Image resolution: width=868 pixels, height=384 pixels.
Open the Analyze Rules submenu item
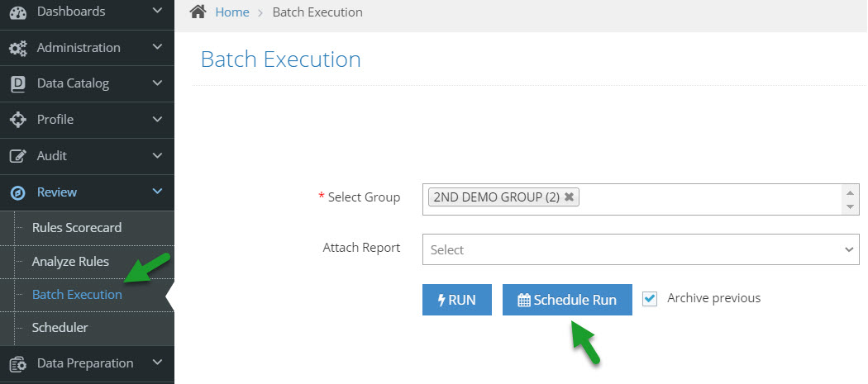(x=70, y=262)
